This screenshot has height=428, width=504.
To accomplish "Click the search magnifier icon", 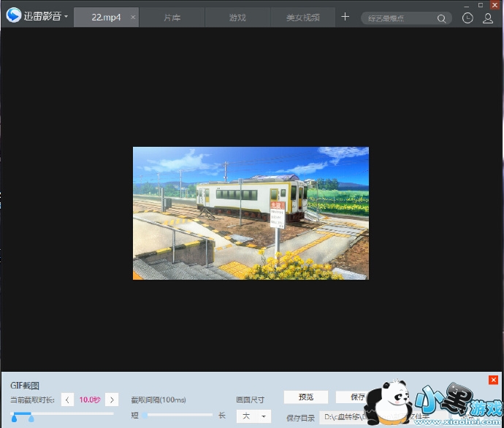I will tap(441, 19).
